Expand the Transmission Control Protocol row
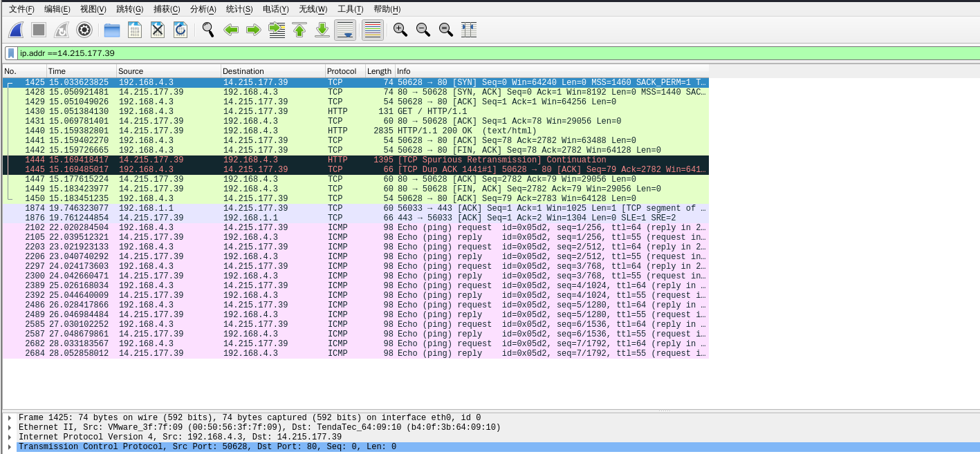The width and height of the screenshot is (980, 454). point(10,447)
